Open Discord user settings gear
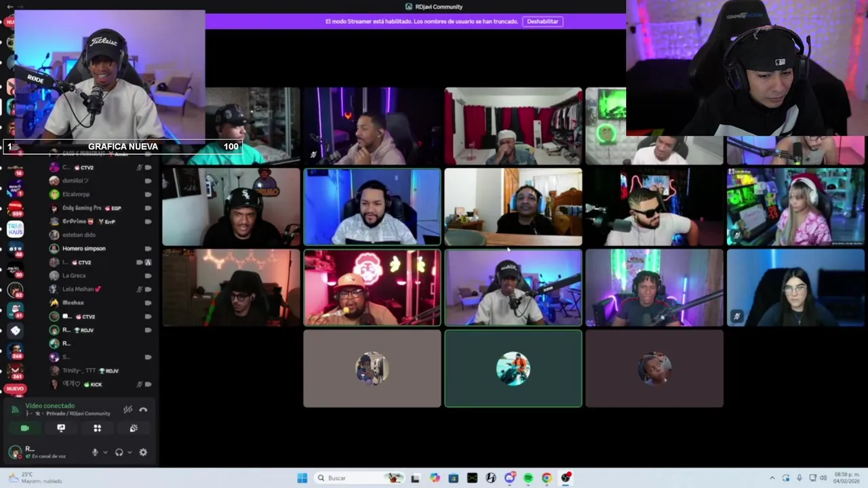The image size is (868, 488). (143, 452)
